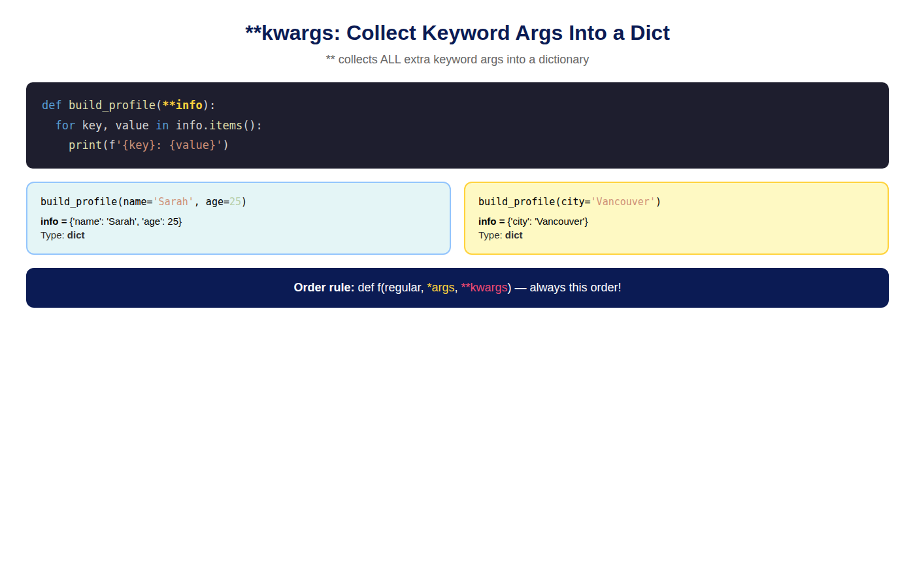
Task: Click the pink "**kwargs" text in the banner
Action: (484, 287)
